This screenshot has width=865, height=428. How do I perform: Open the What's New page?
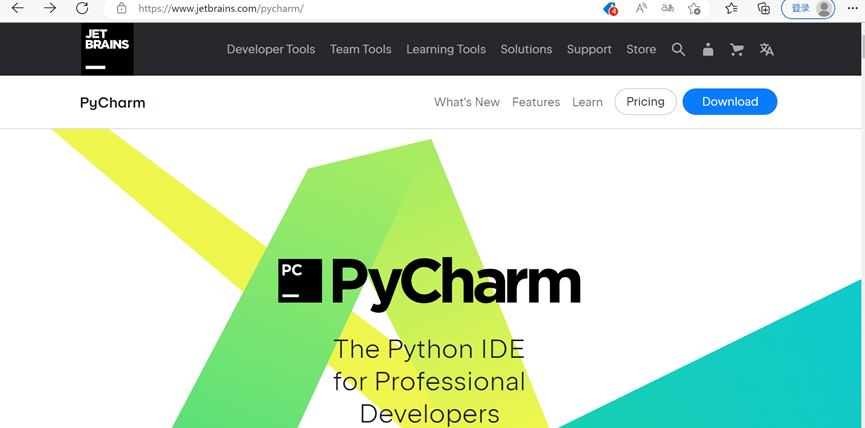click(x=467, y=102)
